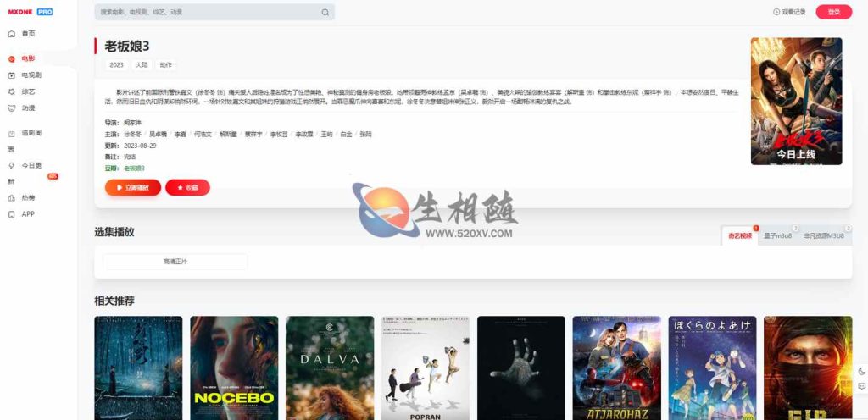Open the NOCEBO recommended poster

pyautogui.click(x=234, y=368)
